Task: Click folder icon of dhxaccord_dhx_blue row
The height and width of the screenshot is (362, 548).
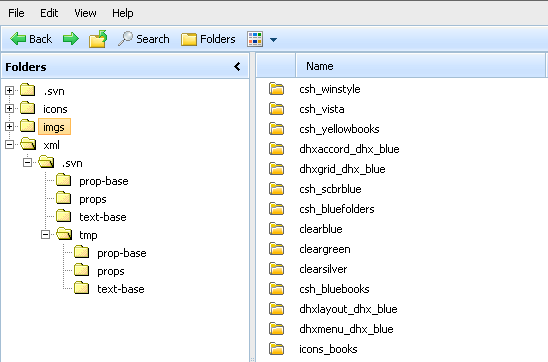Action: click(x=276, y=149)
